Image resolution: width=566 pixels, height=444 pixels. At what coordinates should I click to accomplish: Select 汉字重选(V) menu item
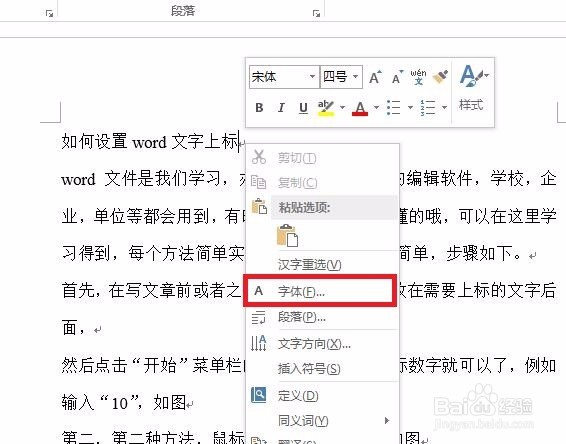[x=322, y=265]
